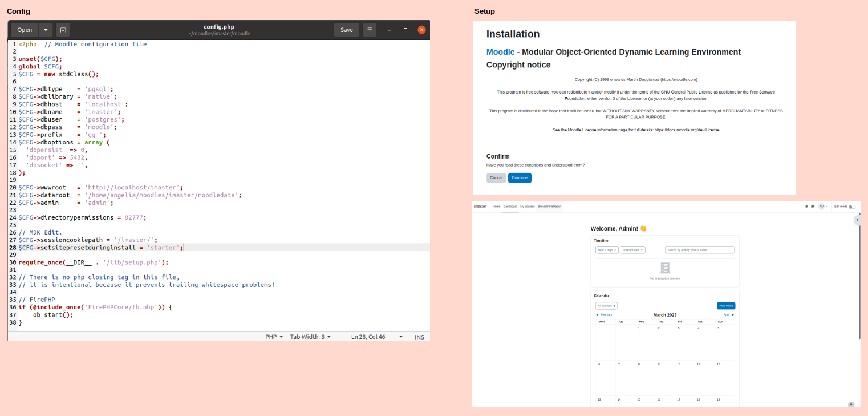Viewport: 868px width, 416px height.
Task: Click the 'dbport' => 5432 line
Action: point(57,157)
